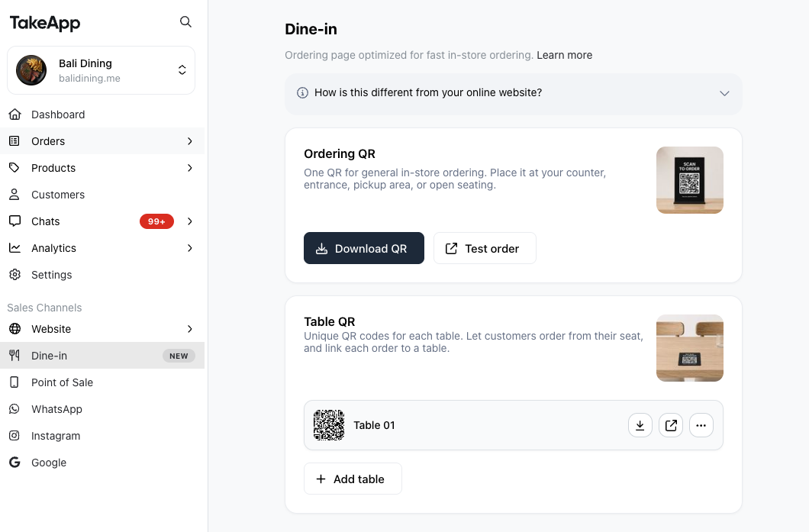The image size is (809, 532).
Task: Click the Products tag icon
Action: click(15, 168)
